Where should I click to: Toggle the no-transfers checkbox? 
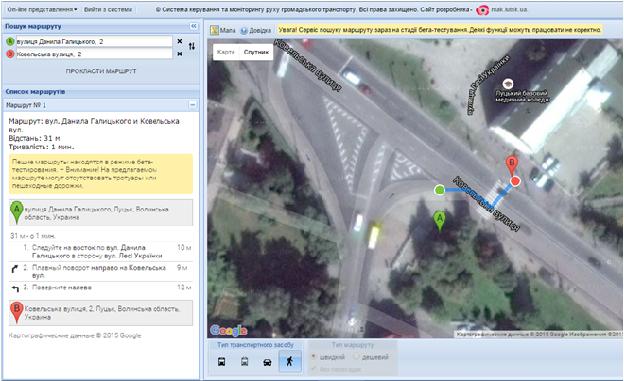pyautogui.click(x=314, y=369)
